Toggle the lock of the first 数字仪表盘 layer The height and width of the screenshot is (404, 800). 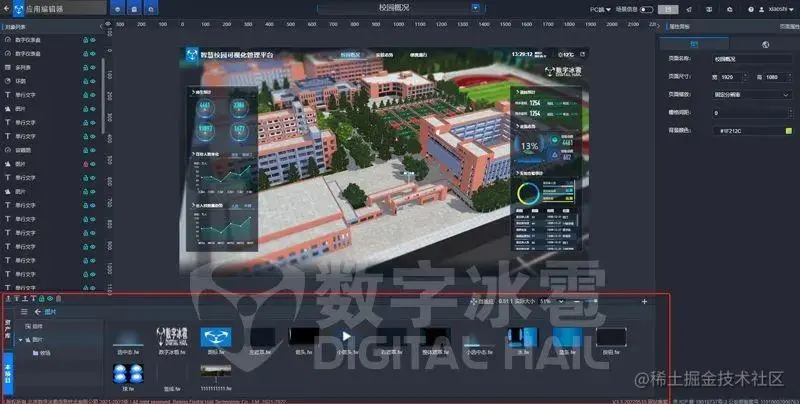pos(86,40)
